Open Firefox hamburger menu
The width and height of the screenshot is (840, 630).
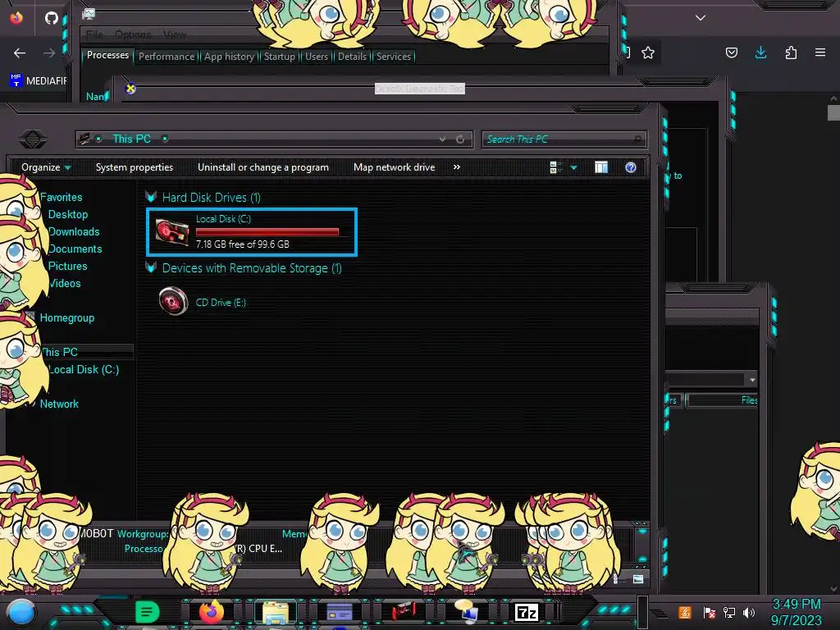click(820, 52)
